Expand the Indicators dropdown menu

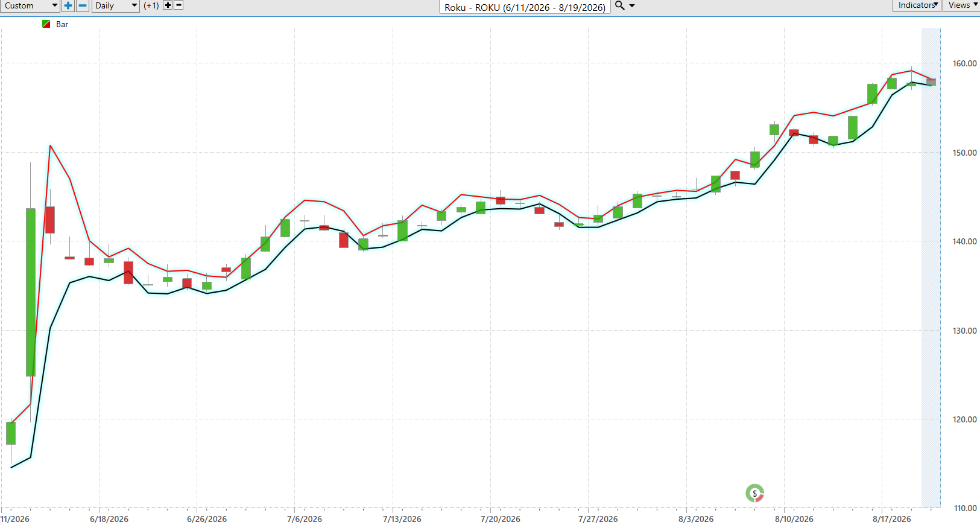[917, 5]
